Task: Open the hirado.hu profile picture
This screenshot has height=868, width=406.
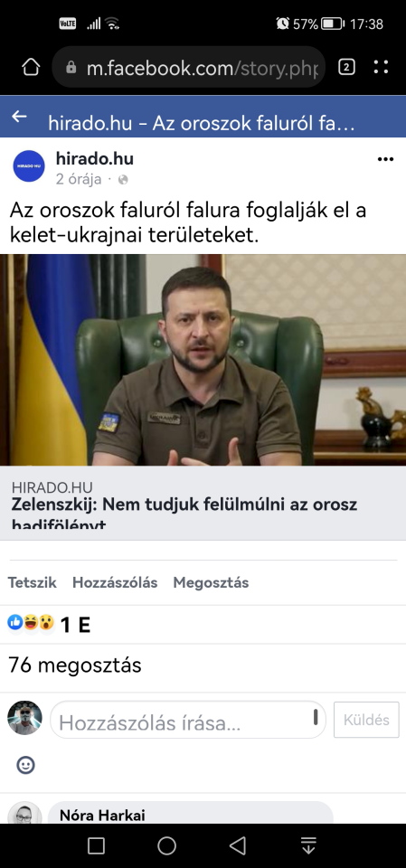Action: click(x=29, y=166)
